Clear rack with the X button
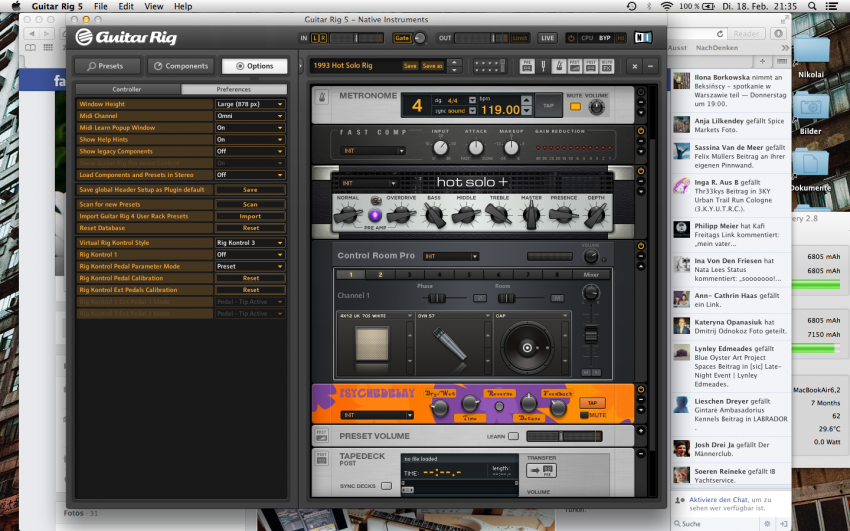This screenshot has height=531, width=850. coord(634,66)
